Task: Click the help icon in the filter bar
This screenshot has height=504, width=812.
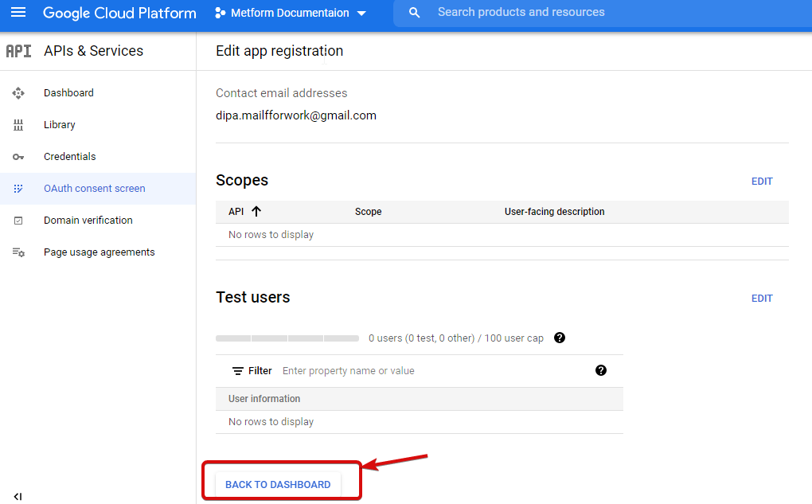Action: (x=601, y=370)
